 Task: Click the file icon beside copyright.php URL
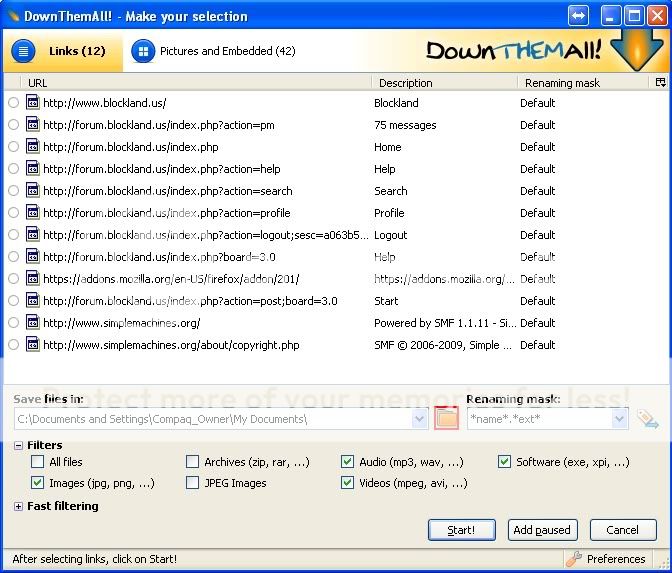point(33,345)
